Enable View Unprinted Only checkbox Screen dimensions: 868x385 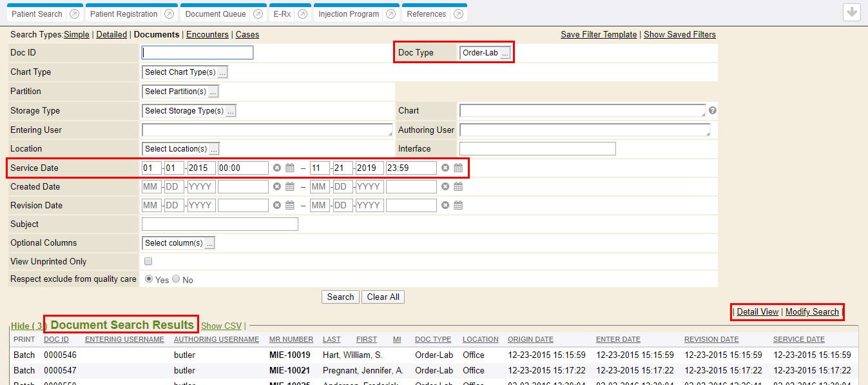pos(148,262)
